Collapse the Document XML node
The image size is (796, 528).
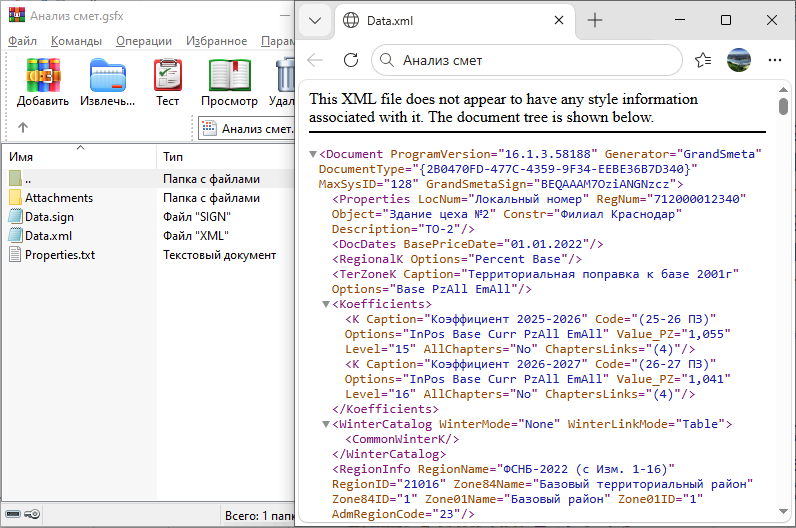coord(313,154)
